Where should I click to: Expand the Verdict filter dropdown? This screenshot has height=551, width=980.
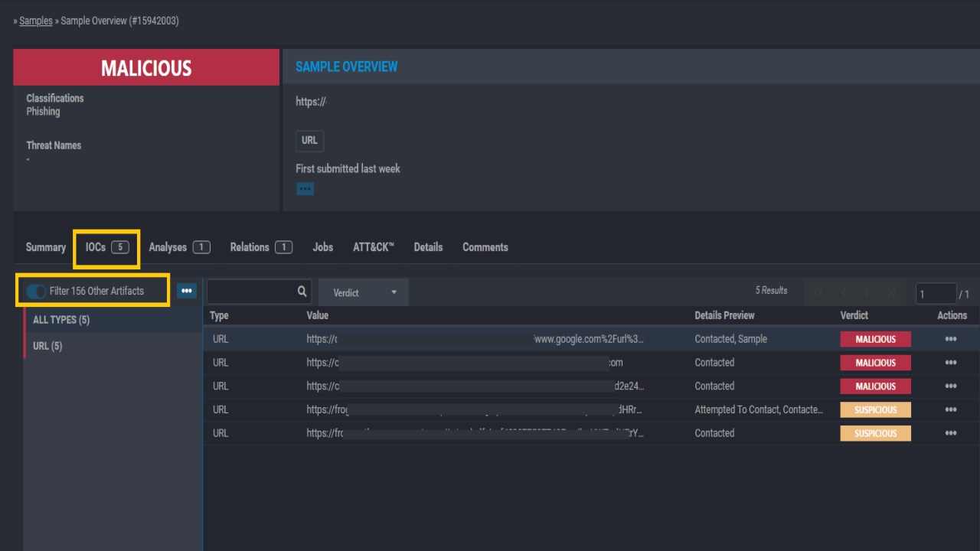364,292
